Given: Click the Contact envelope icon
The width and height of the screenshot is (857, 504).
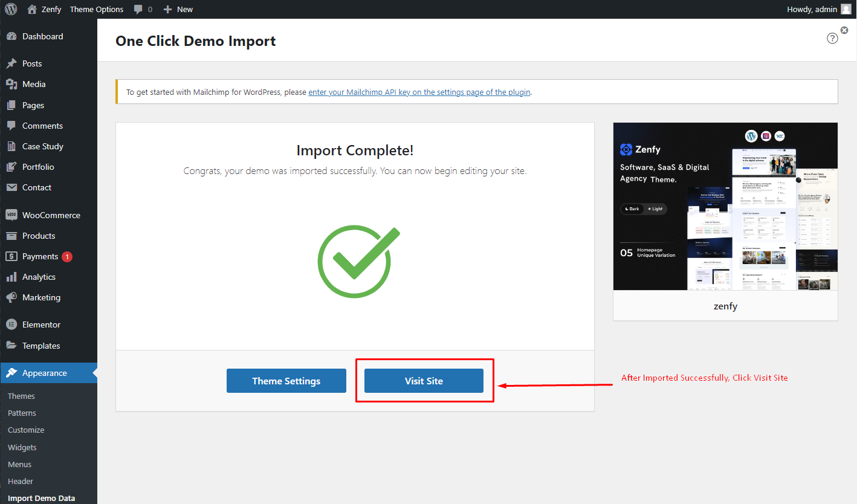Looking at the screenshot, I should pyautogui.click(x=11, y=187).
